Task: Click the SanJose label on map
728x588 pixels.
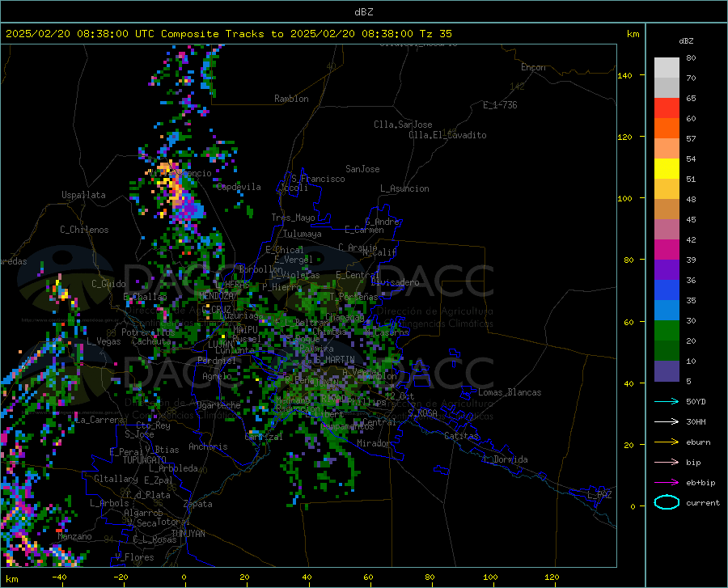Action: coord(362,169)
